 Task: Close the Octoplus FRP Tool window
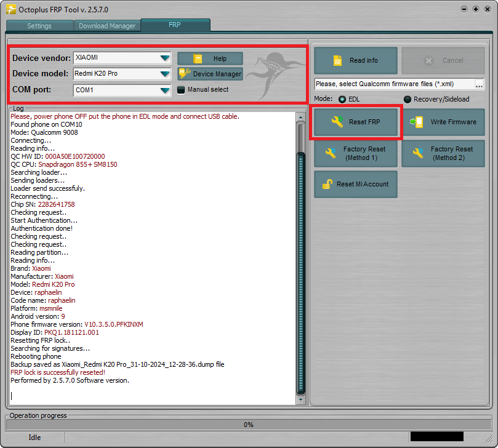tap(487, 9)
